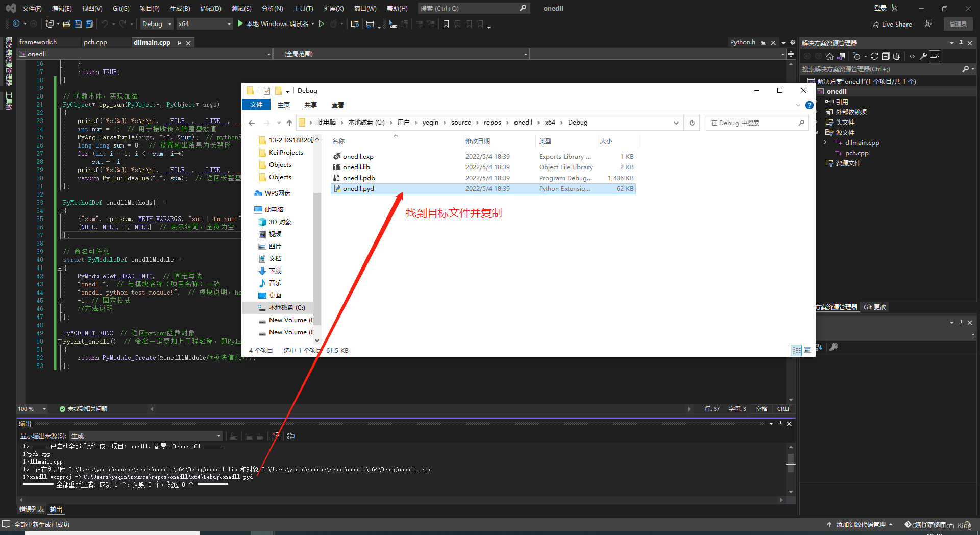The image size is (980, 535).
Task: Open the 全局范围 scope dropdown
Action: [401, 54]
